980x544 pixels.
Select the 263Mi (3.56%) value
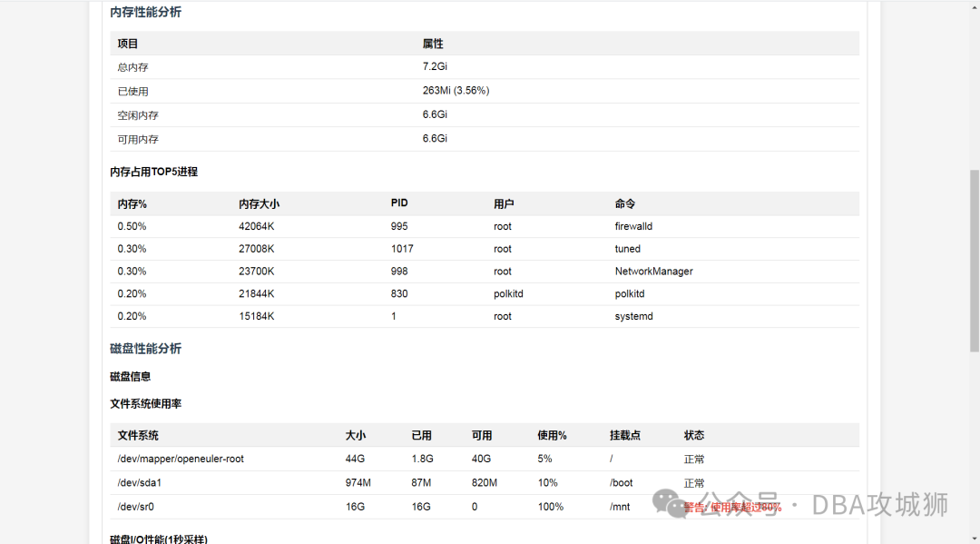pos(456,91)
